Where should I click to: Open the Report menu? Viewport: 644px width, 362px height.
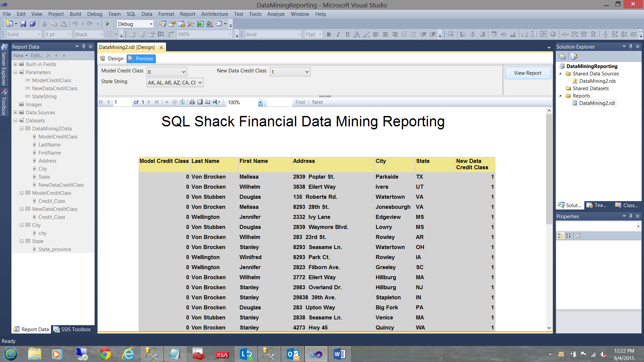[x=187, y=14]
